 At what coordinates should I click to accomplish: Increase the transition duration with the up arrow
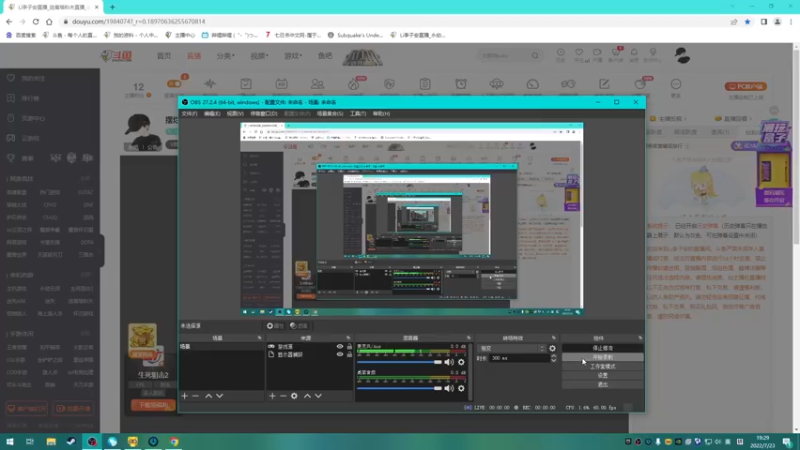pos(554,356)
